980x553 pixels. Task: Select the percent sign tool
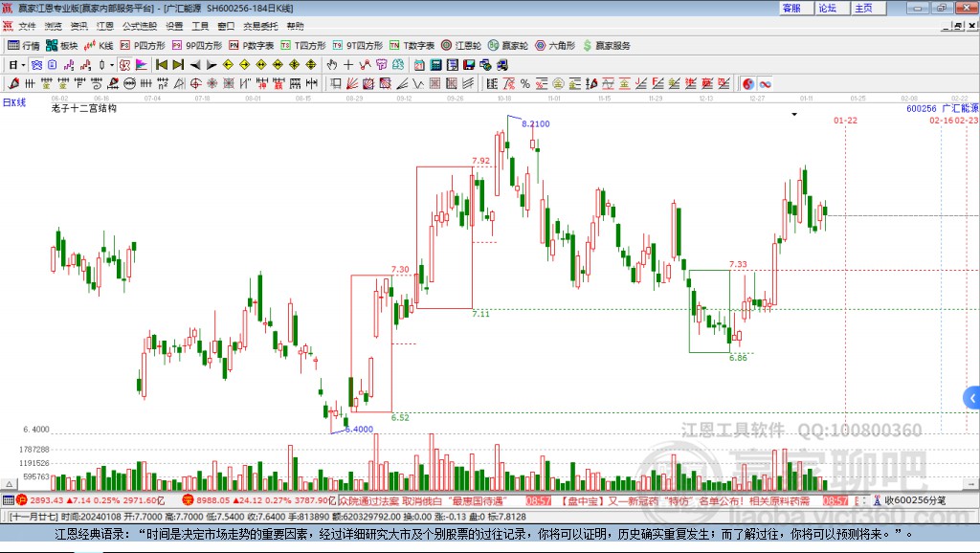click(525, 84)
